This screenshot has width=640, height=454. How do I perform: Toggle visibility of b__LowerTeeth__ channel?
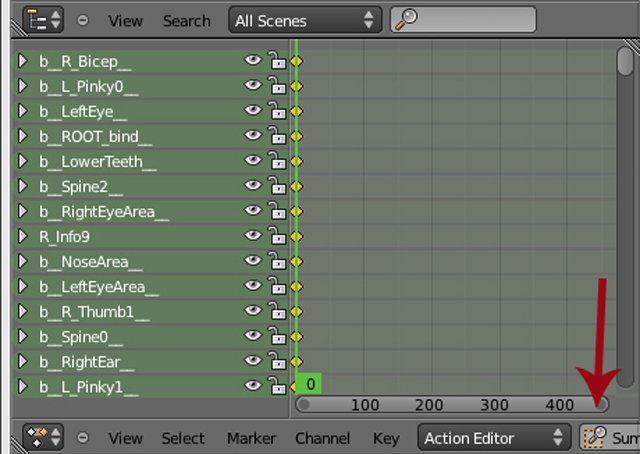(x=253, y=162)
